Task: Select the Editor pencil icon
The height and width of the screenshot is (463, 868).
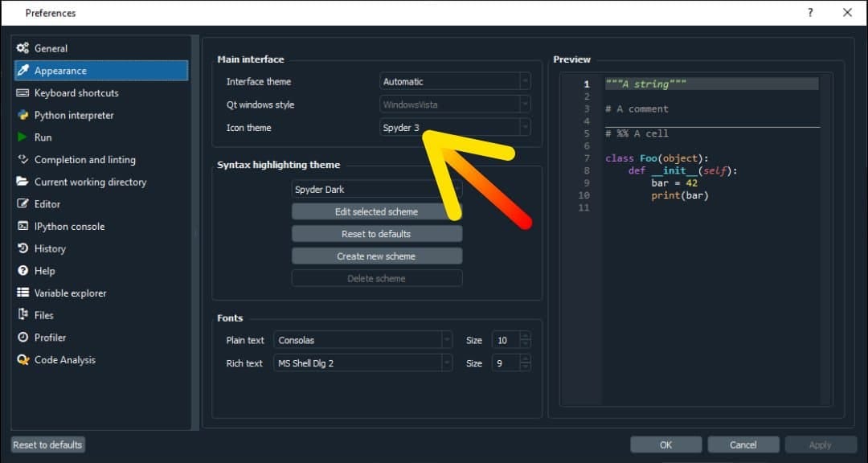Action: tap(23, 204)
